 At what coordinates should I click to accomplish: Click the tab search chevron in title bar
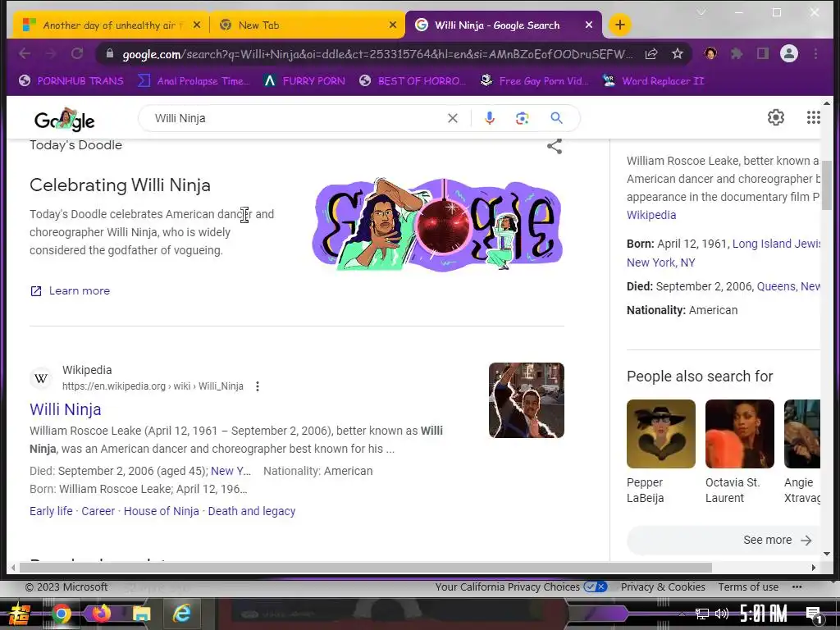pos(701,11)
